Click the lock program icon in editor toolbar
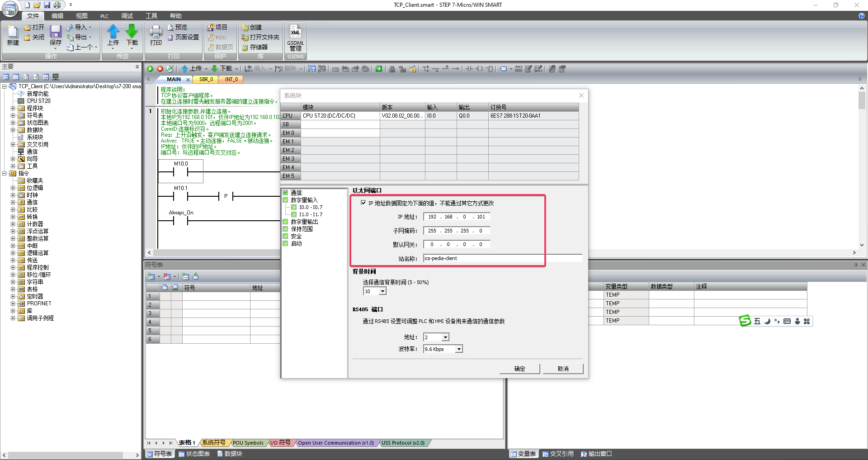Image resolution: width=868 pixels, height=460 pixels. coord(392,69)
